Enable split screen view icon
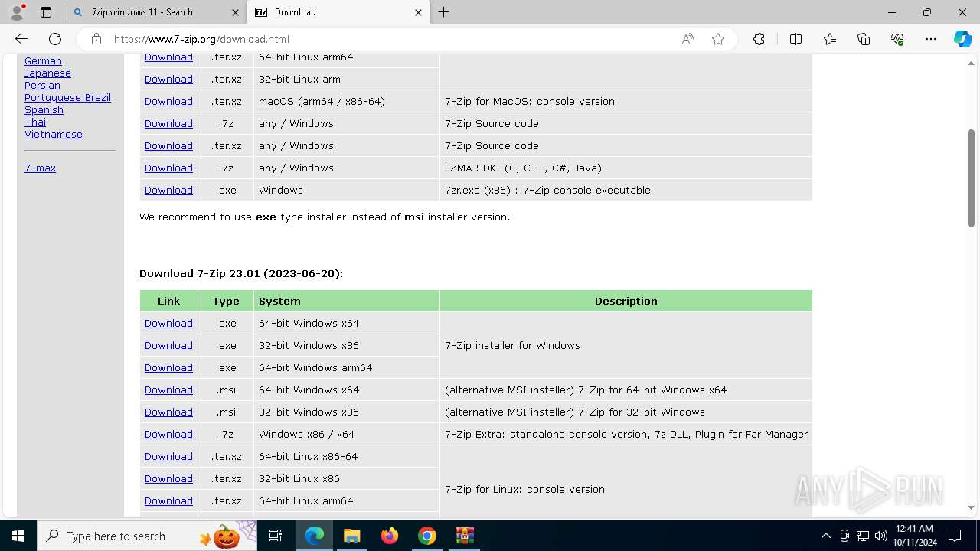Image resolution: width=980 pixels, height=551 pixels. click(795, 39)
